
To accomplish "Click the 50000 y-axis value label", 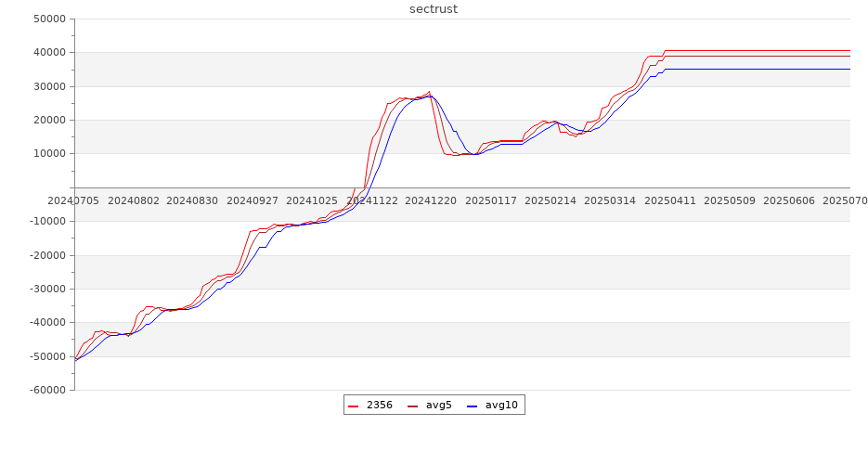I will click(48, 19).
